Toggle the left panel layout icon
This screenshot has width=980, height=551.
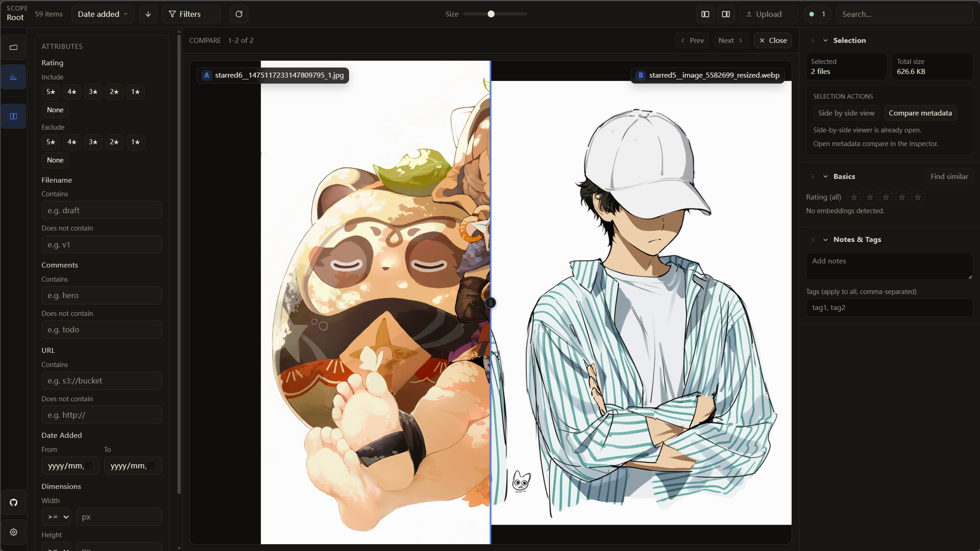pyautogui.click(x=705, y=14)
